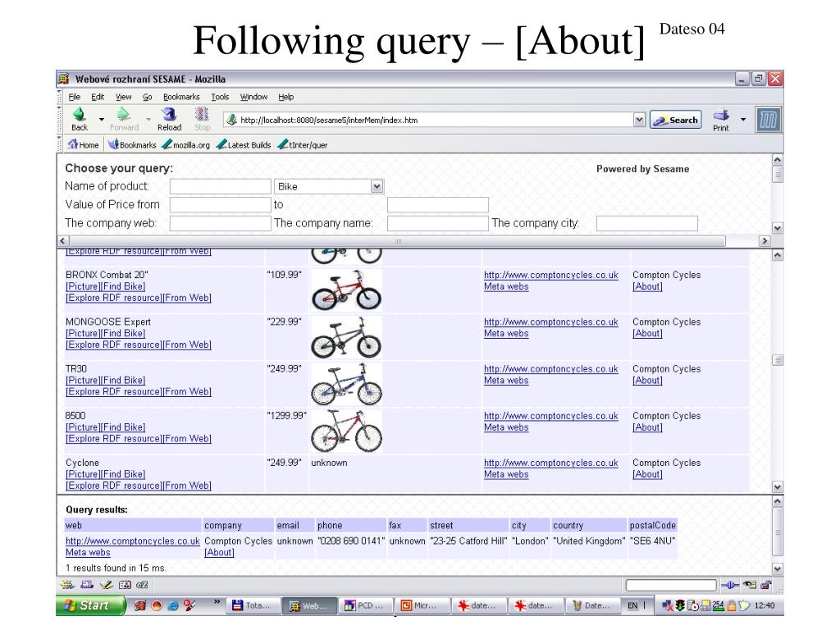This screenshot has width=840, height=630.
Task: Open Internet Explorer from quick launch
Action: (173, 605)
